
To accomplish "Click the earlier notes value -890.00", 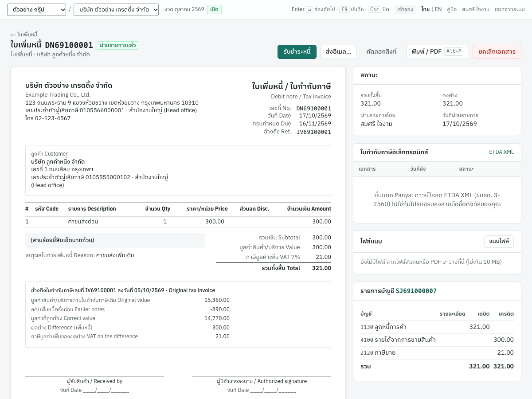I will [x=219, y=309].
